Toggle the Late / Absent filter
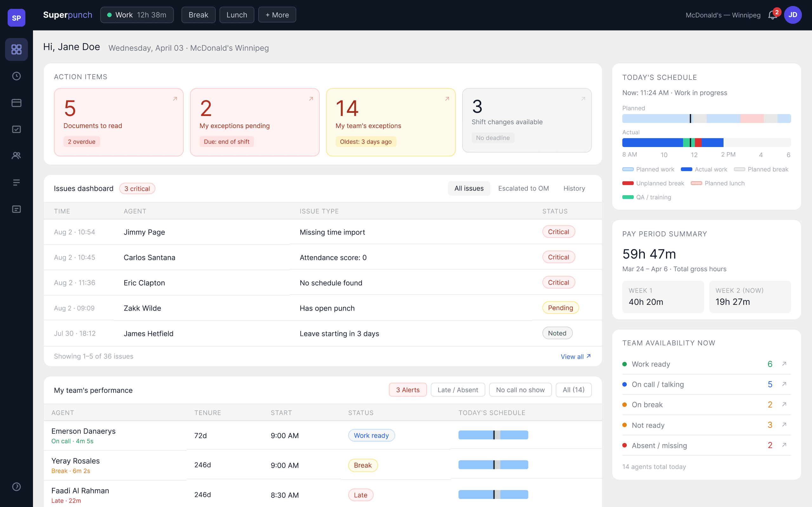Screen dimensions: 812x507 [458, 390]
